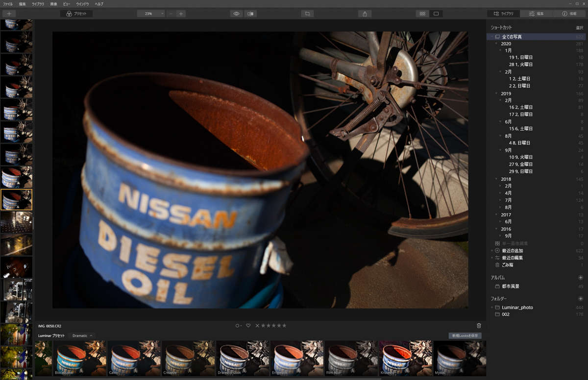Collapse the 2019 9月 month group

point(500,150)
